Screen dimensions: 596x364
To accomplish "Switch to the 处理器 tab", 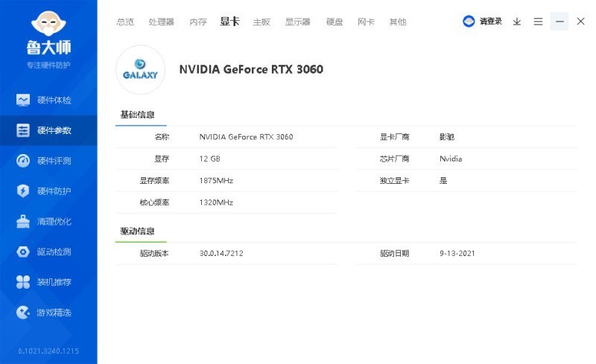I will coord(161,22).
